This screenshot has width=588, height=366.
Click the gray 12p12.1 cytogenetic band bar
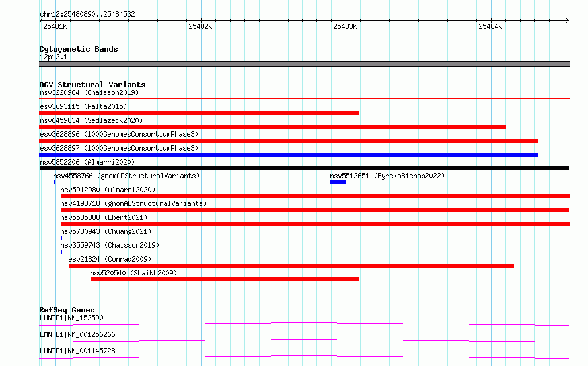point(304,64)
